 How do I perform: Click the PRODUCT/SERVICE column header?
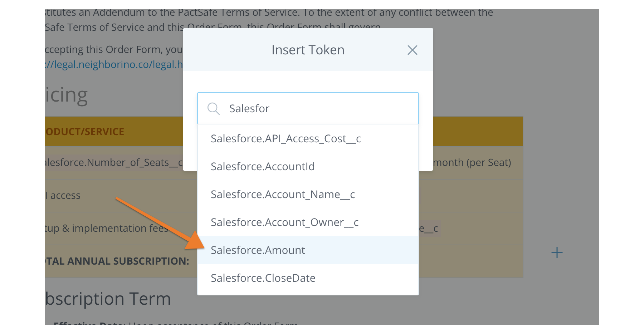click(x=84, y=132)
